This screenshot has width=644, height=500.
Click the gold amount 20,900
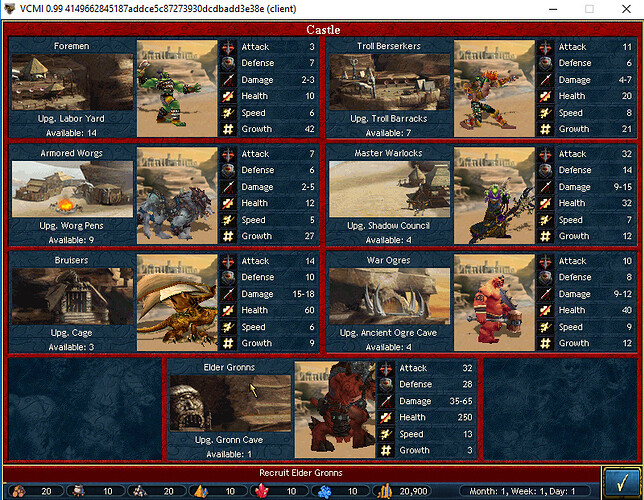[414, 491]
